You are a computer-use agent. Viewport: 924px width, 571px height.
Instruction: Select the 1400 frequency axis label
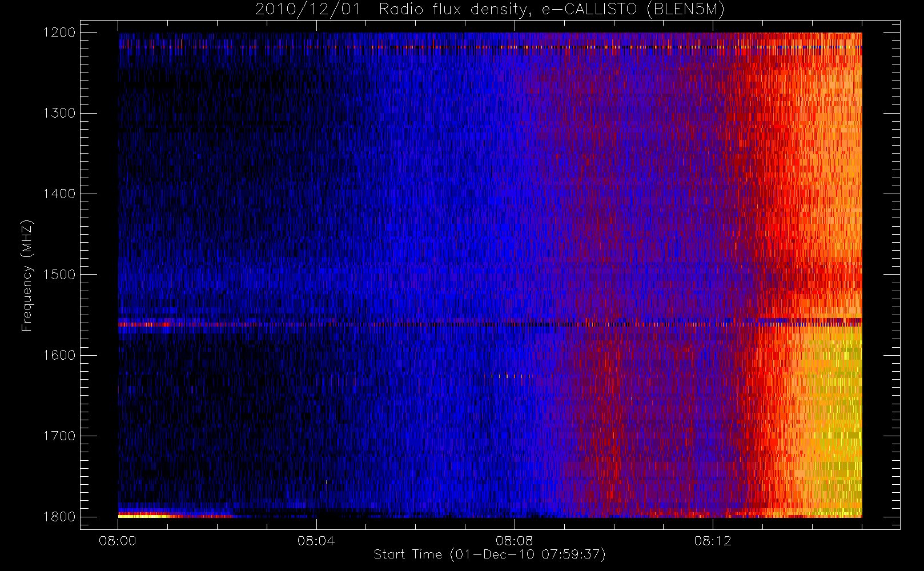point(59,194)
